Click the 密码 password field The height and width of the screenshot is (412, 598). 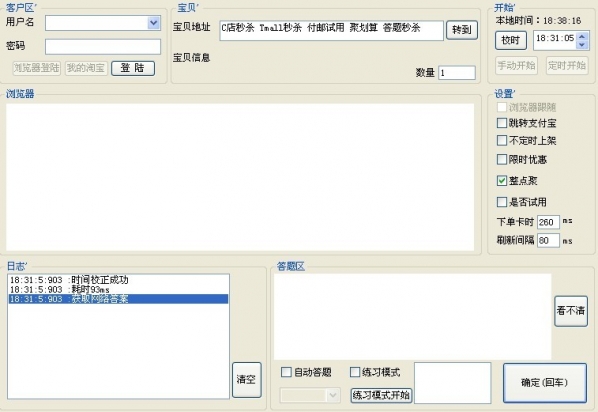point(103,47)
